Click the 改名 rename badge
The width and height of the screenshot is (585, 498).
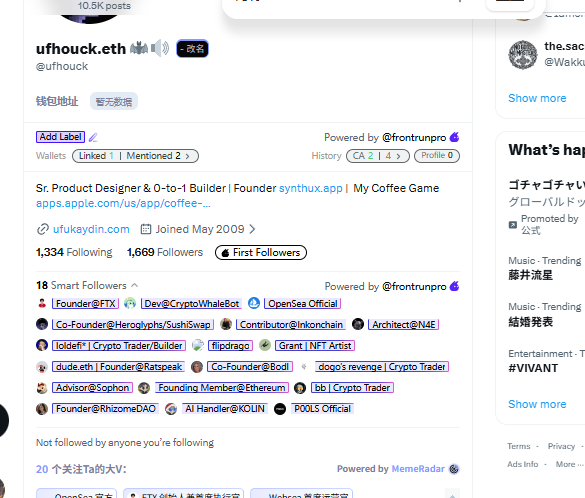pos(193,48)
